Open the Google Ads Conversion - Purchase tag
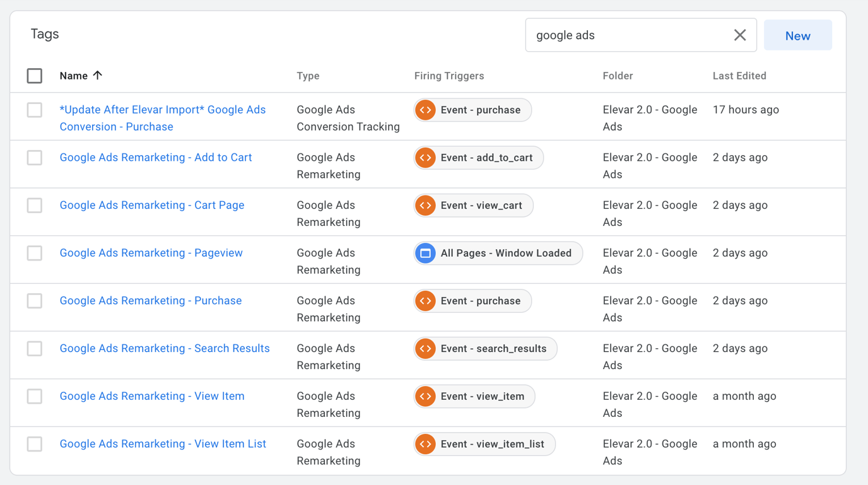Viewport: 868px width, 485px height. coord(162,118)
